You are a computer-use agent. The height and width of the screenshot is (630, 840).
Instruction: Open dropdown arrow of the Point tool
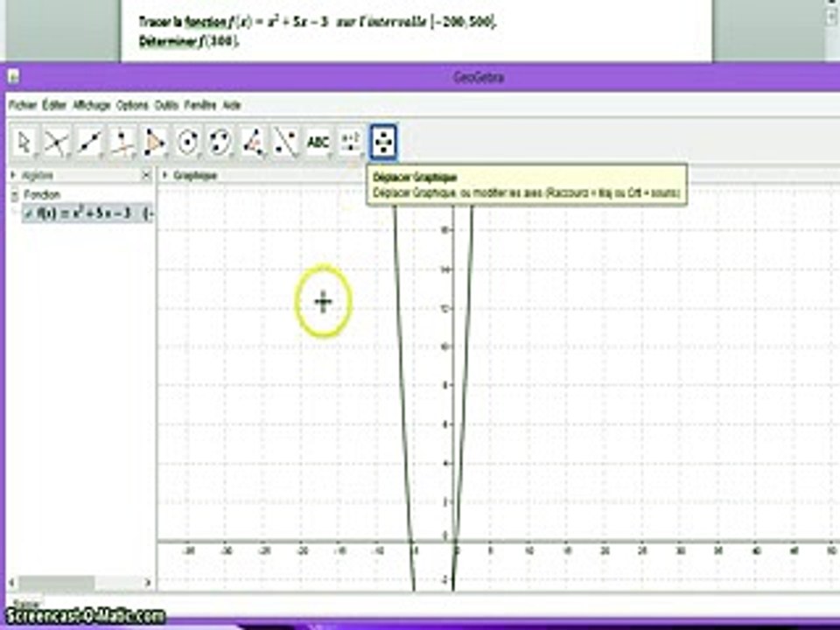point(68,156)
